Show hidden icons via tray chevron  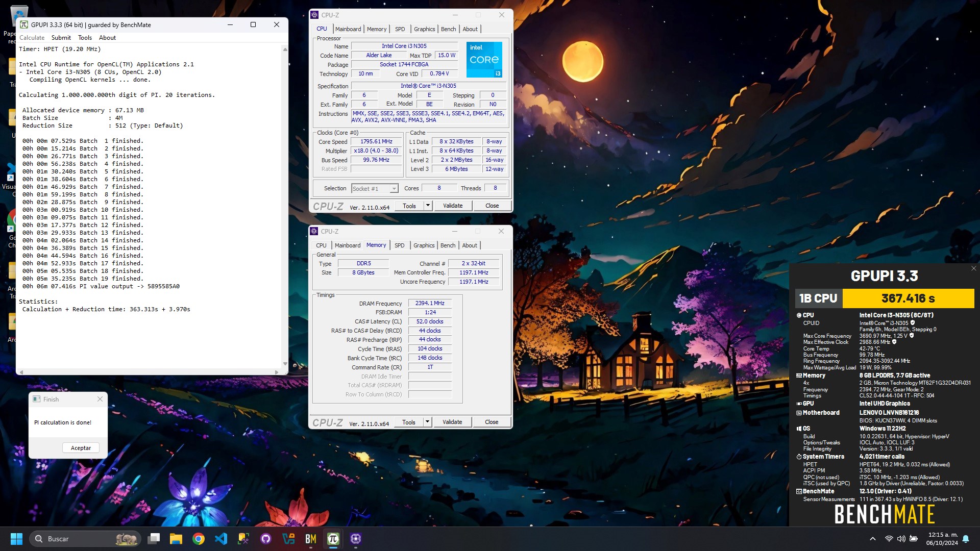coord(873,539)
